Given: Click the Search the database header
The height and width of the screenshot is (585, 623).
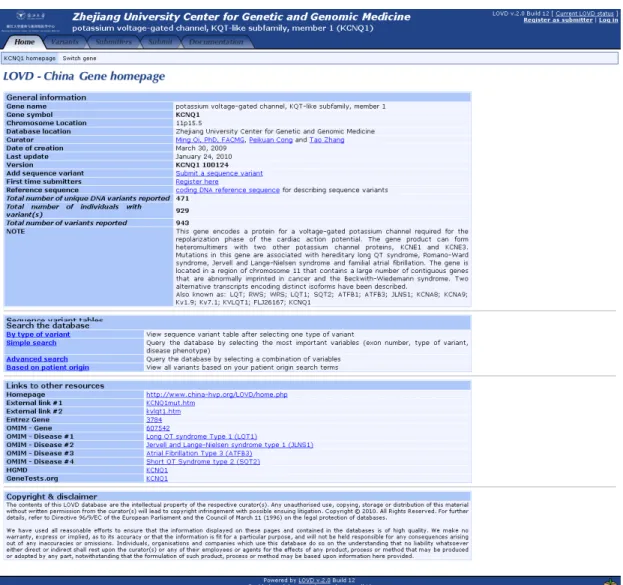Looking at the screenshot, I should 237,325.
